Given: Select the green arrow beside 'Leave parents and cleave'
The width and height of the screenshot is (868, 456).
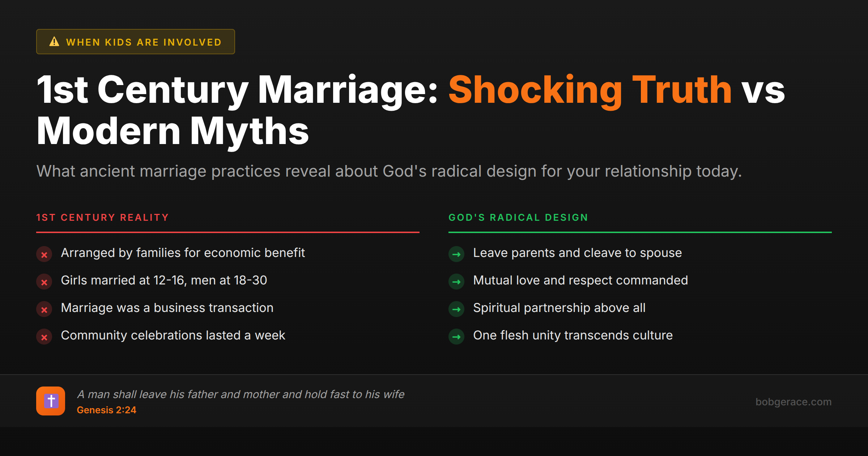Looking at the screenshot, I should point(456,254).
